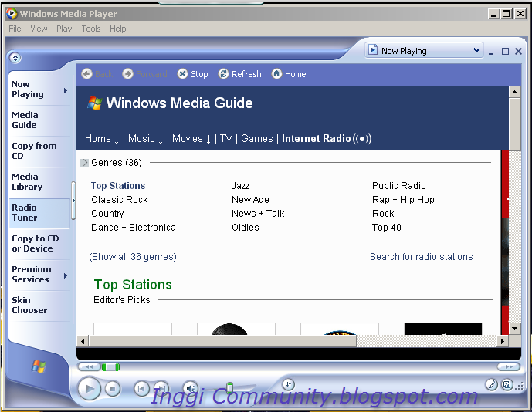Expand the Now Playing sidebar arrow
The width and height of the screenshot is (532, 412).
pos(66,90)
